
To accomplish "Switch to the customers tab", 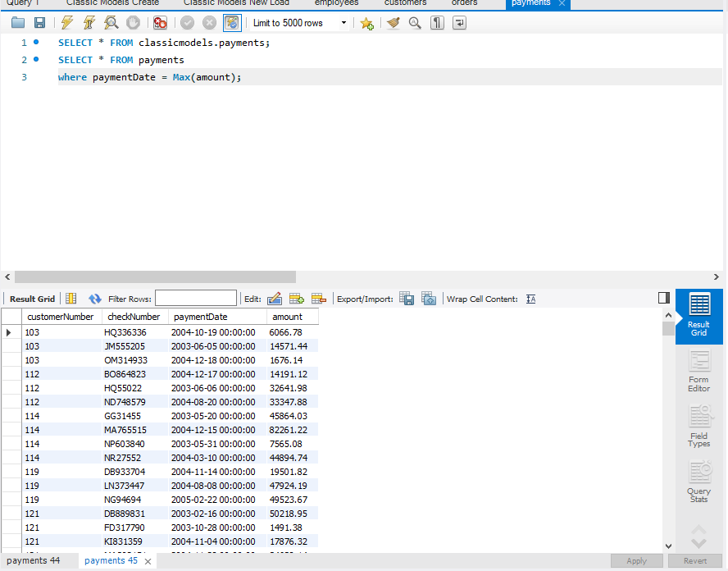I will [405, 3].
